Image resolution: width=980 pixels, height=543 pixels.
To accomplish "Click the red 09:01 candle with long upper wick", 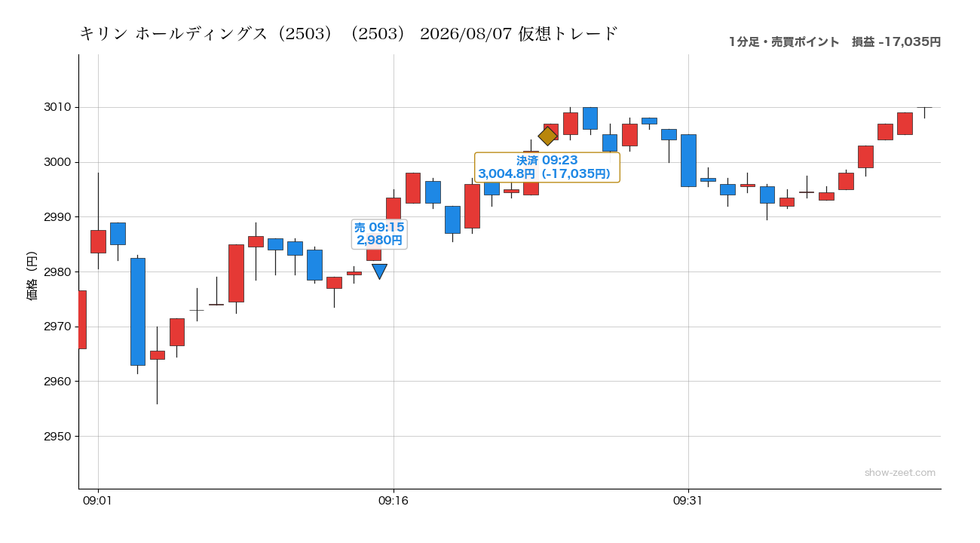I will point(98,241).
